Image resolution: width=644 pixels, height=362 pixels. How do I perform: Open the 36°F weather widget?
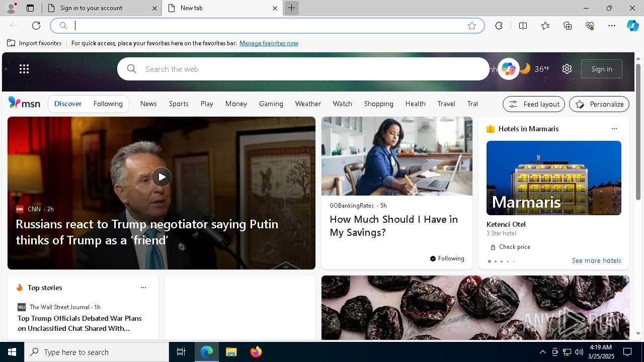pos(534,69)
